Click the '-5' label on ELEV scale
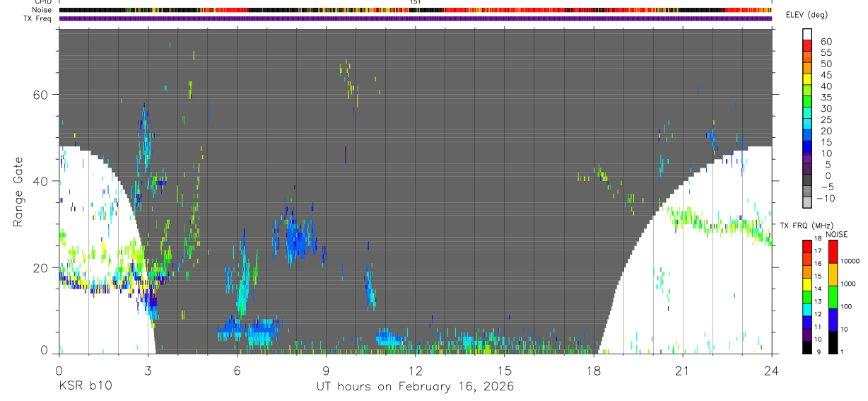 [826, 187]
